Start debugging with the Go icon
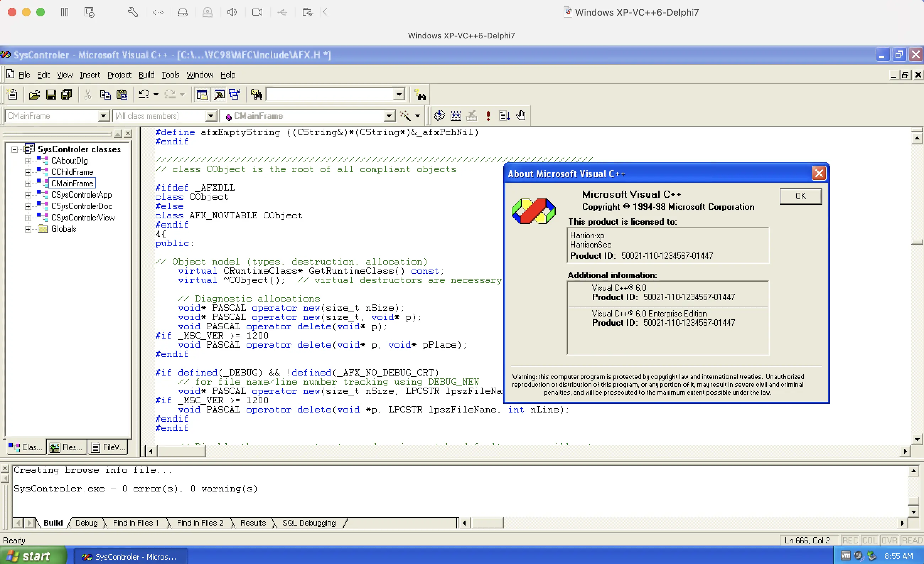The image size is (924, 564). [504, 116]
